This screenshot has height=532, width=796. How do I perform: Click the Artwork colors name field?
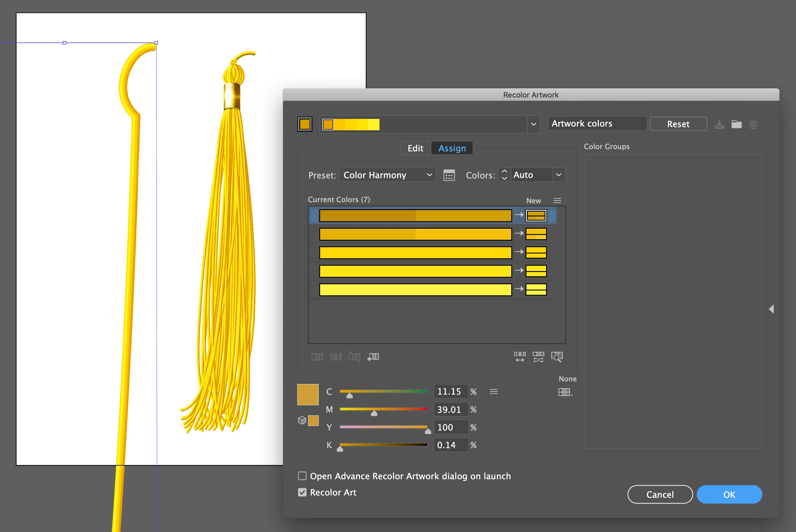[597, 123]
